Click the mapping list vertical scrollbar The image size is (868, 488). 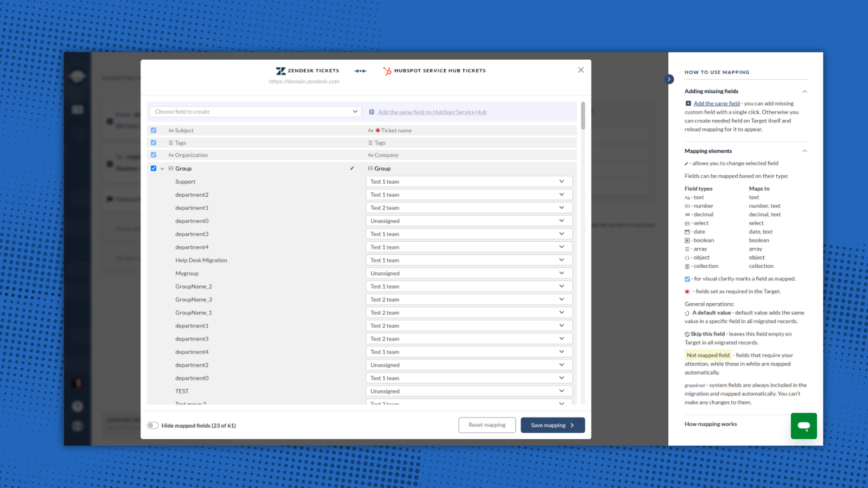pos(583,116)
